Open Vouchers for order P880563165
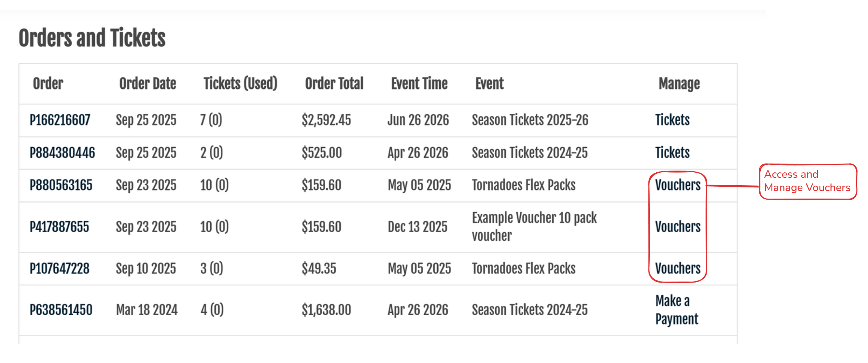This screenshot has height=363, width=868. click(678, 185)
